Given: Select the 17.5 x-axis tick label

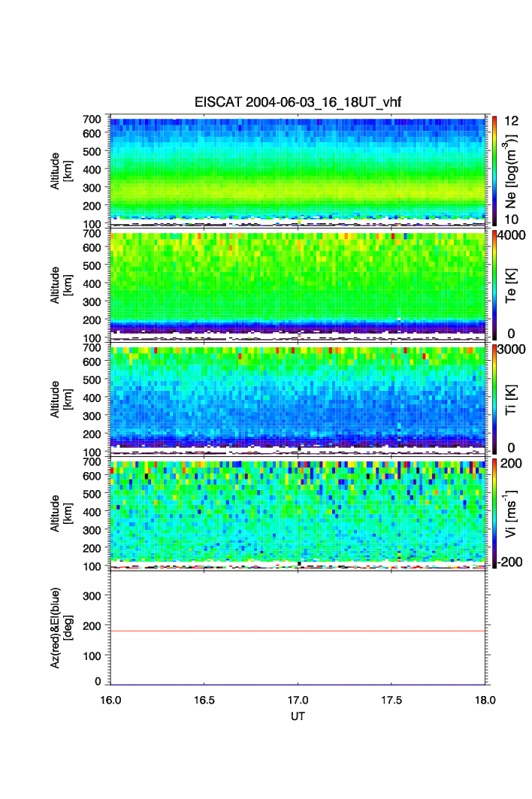Looking at the screenshot, I should tap(391, 699).
